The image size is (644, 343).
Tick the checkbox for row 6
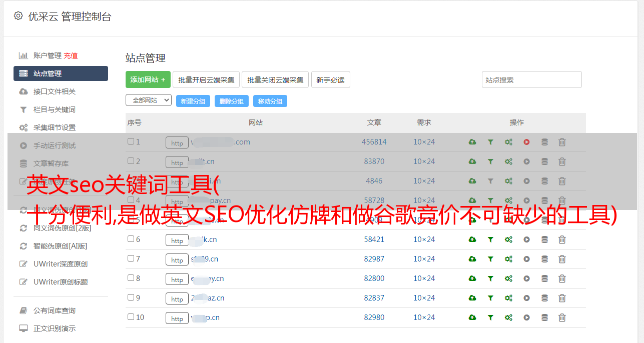pyautogui.click(x=131, y=239)
